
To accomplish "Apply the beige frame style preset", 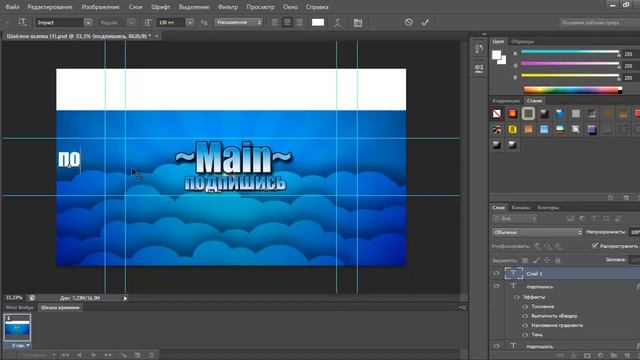I will (x=528, y=113).
